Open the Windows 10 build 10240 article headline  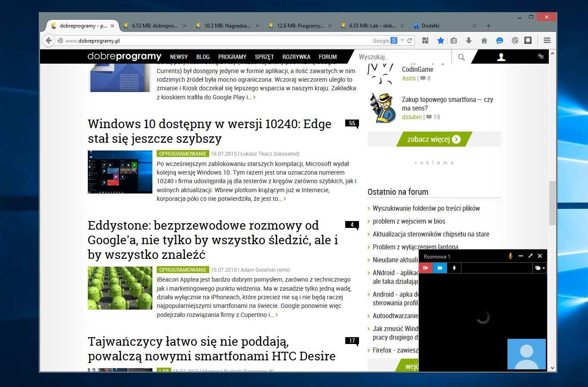click(x=210, y=131)
